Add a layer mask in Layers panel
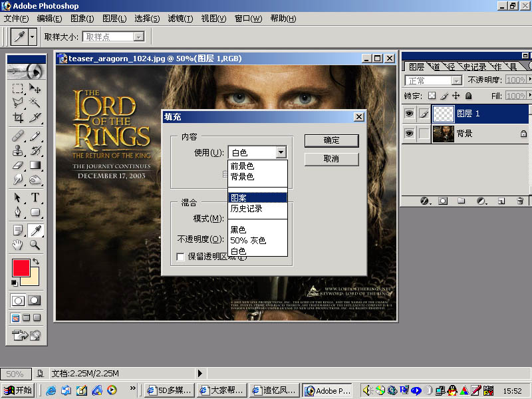Screen dimensions: 532x399 [443, 201]
